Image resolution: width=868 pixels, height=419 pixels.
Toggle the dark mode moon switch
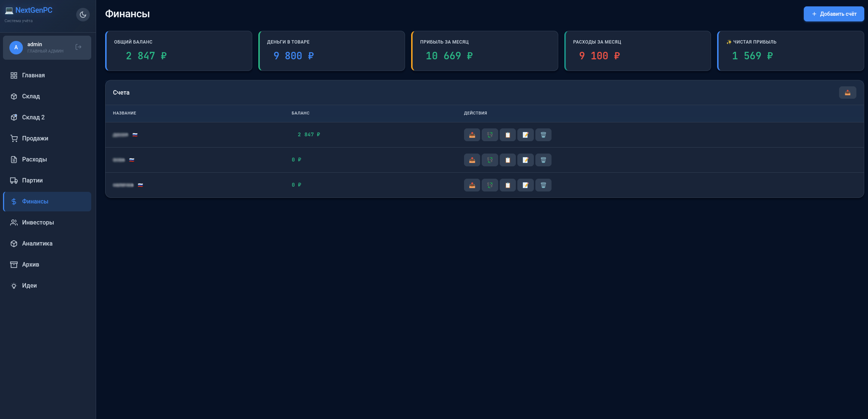click(83, 15)
